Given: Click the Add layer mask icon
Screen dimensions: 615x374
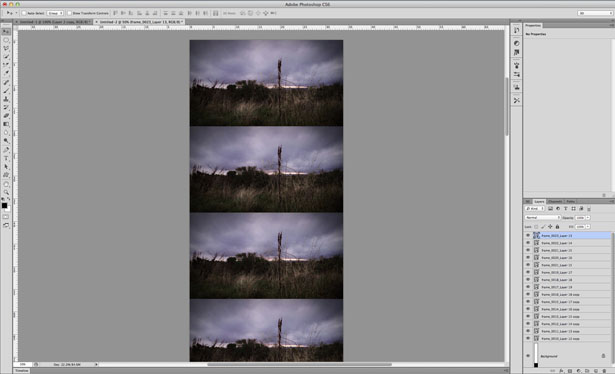Looking at the screenshot, I should (570, 371).
